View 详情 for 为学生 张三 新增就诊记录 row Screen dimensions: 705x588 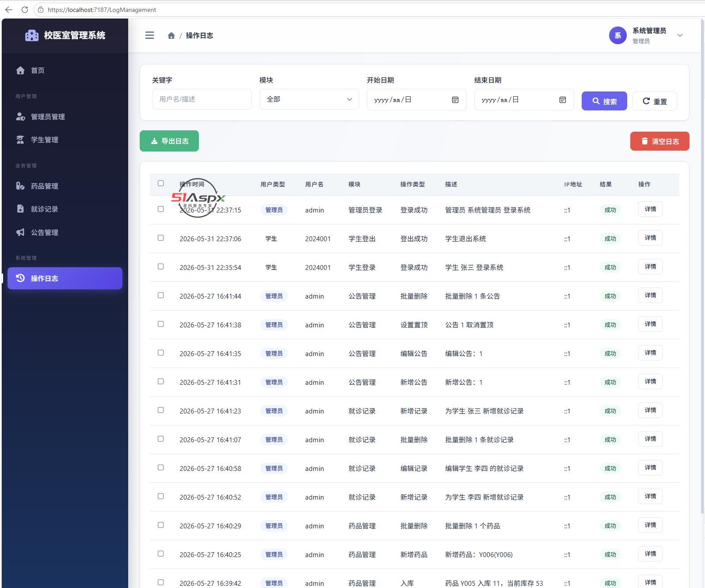coord(650,410)
